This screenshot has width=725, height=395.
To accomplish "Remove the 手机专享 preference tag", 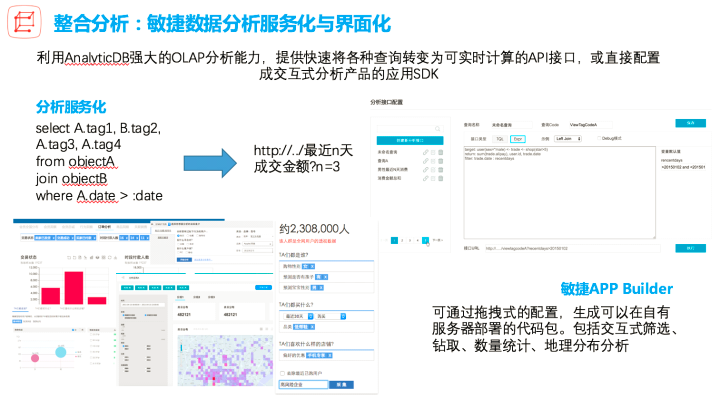I will (x=330, y=355).
